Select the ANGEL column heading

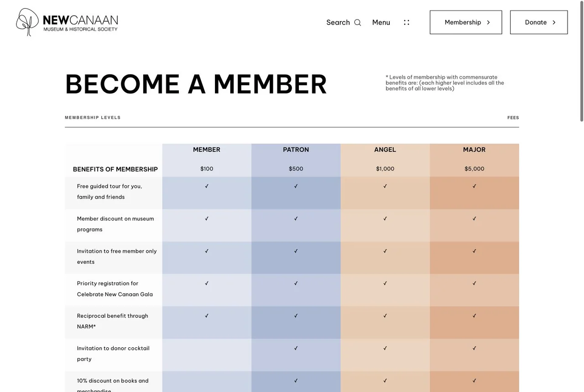point(385,150)
